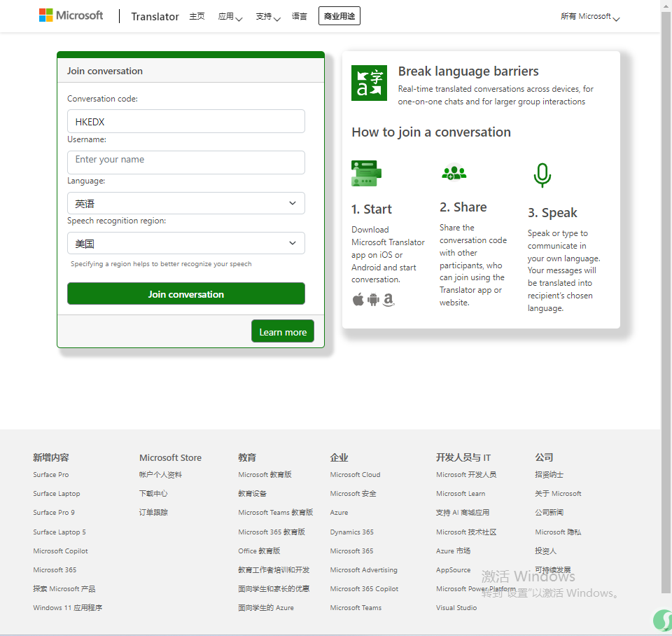Screen dimensions: 672x636
Task: Open the Microsoft Teams link under 企业
Action: (356, 607)
